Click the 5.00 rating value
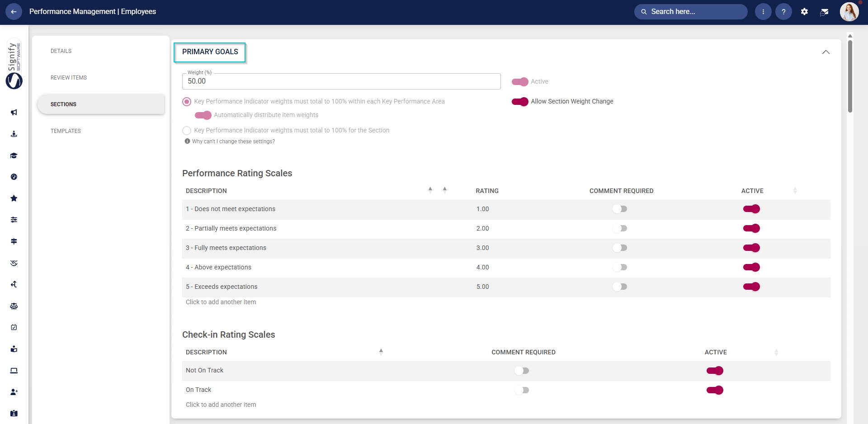 click(x=482, y=287)
